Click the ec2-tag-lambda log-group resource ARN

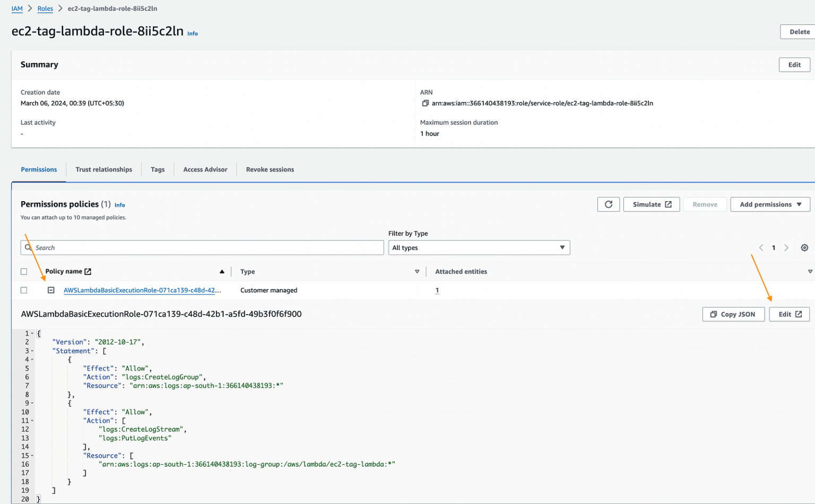pos(247,464)
